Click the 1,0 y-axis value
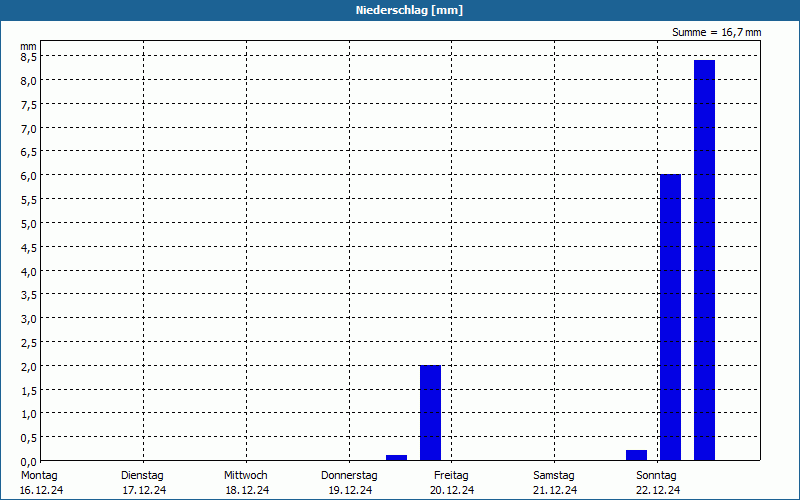Image resolution: width=800 pixels, height=500 pixels. (x=29, y=414)
